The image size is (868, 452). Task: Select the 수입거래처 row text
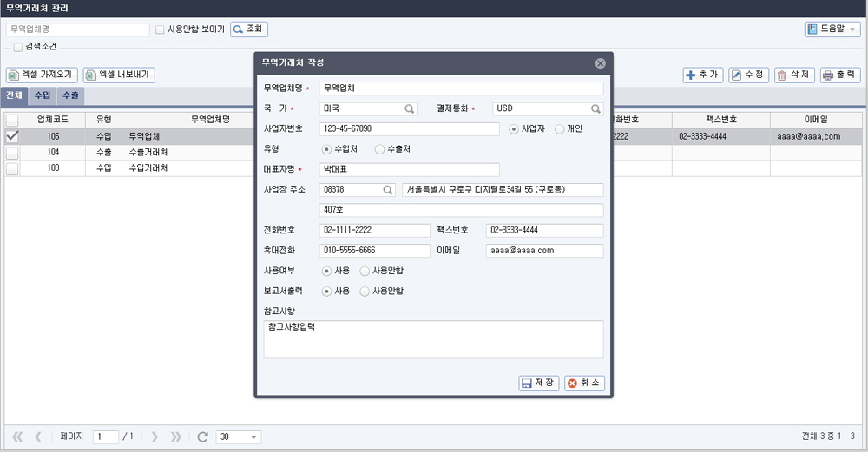(148, 168)
